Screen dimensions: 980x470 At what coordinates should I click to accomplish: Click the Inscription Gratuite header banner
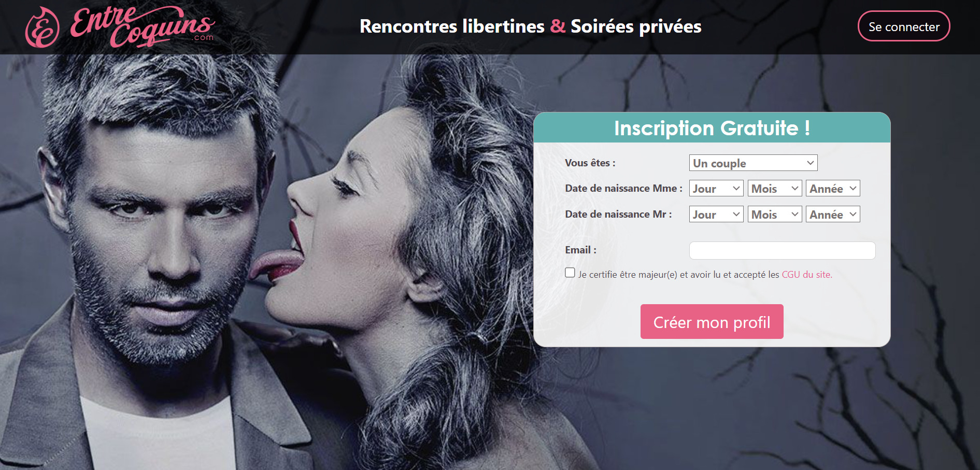click(x=712, y=127)
